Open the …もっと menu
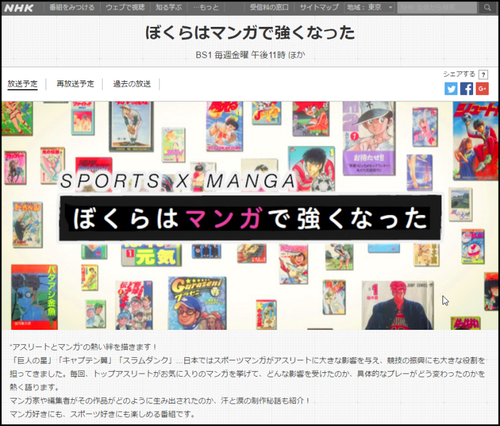The height and width of the screenshot is (426, 500). (x=206, y=7)
